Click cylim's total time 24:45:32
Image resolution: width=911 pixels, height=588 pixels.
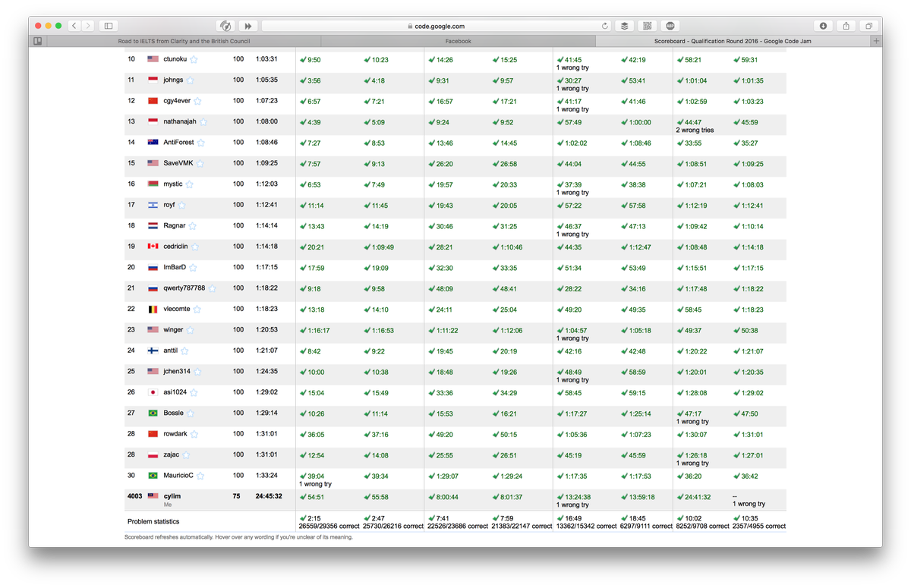point(269,496)
